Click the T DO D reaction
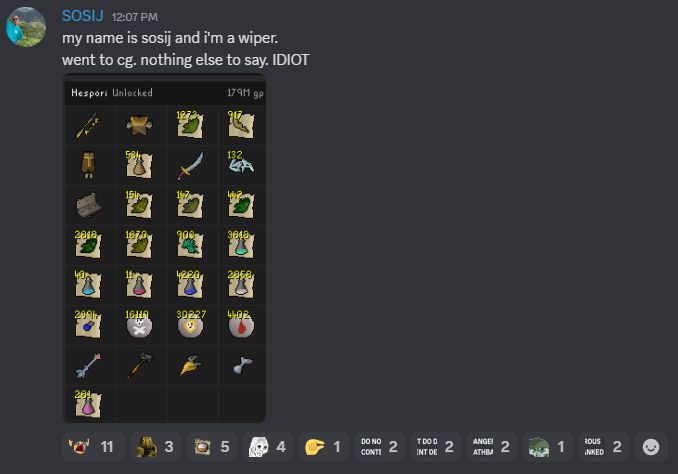Viewport: 678px width, 474px height. (435, 447)
